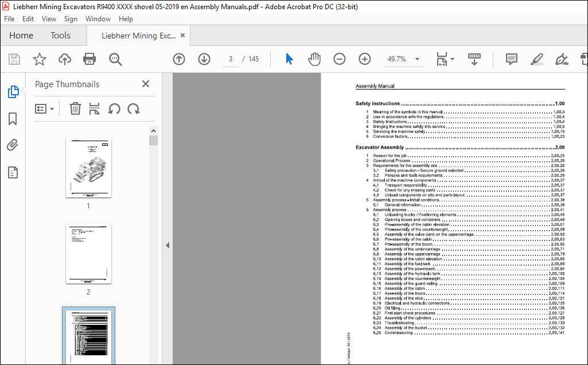Screen dimensions: 588x365
Task: Collapse the navigation pane arrow
Action: click(x=168, y=245)
